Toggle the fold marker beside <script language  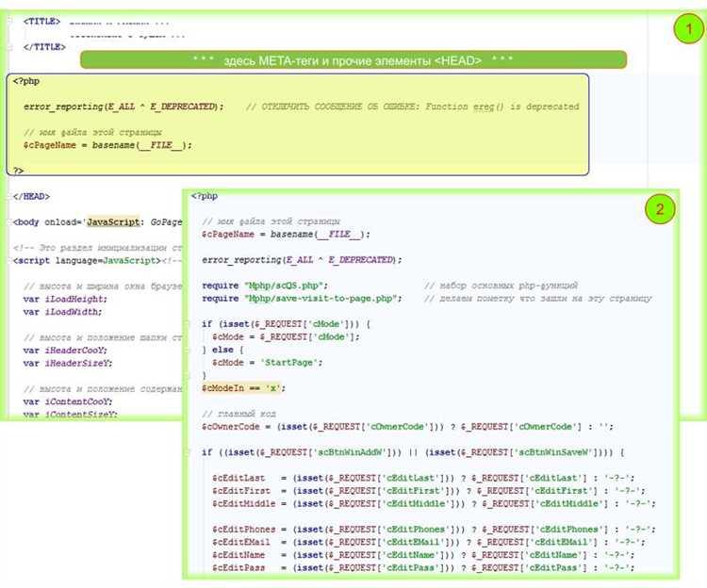point(9,260)
